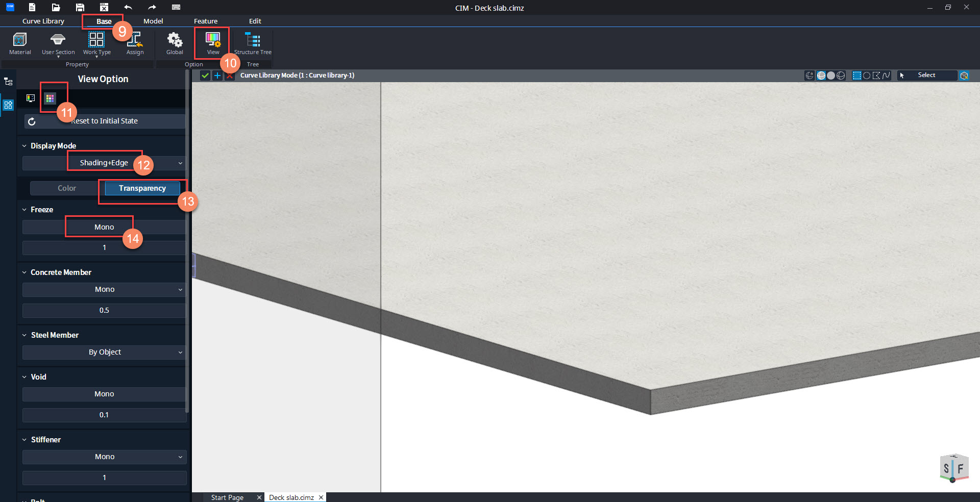Create a new file from quick toolbar
Viewport: 980px width, 502px height.
[32, 7]
